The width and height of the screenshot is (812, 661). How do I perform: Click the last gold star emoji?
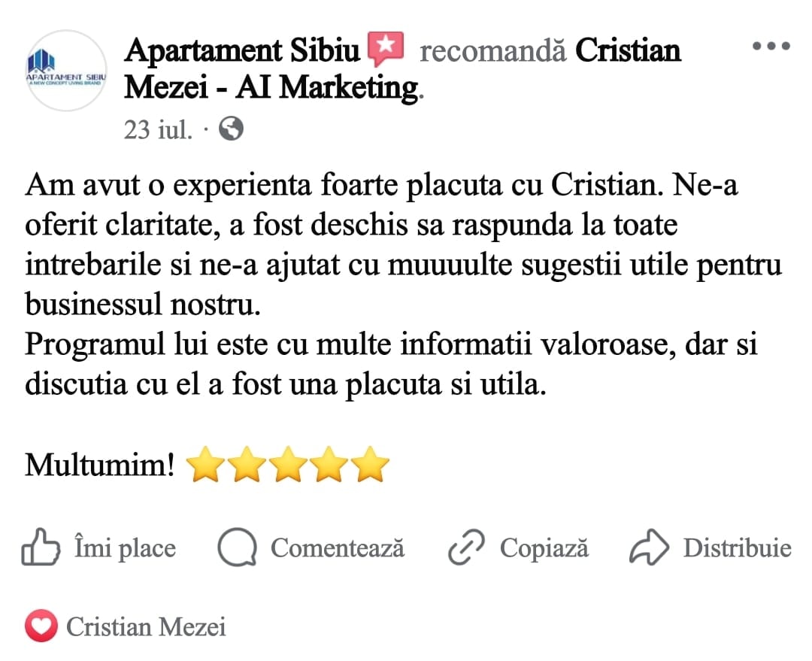pos(370,464)
